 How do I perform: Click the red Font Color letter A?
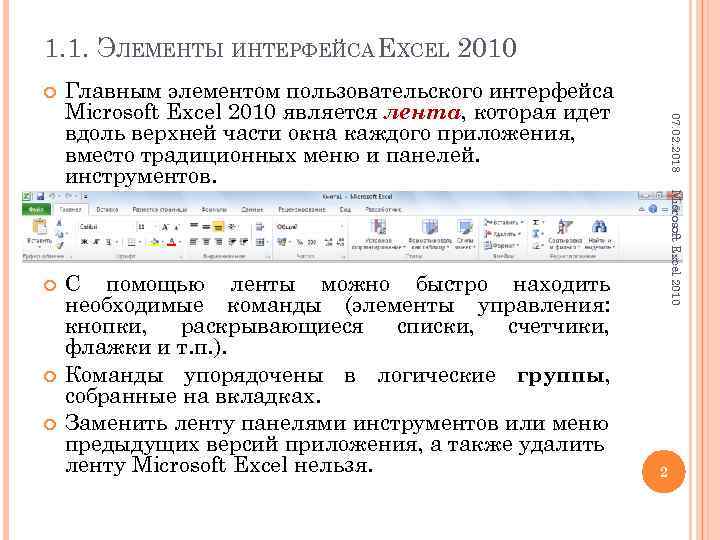(171, 242)
